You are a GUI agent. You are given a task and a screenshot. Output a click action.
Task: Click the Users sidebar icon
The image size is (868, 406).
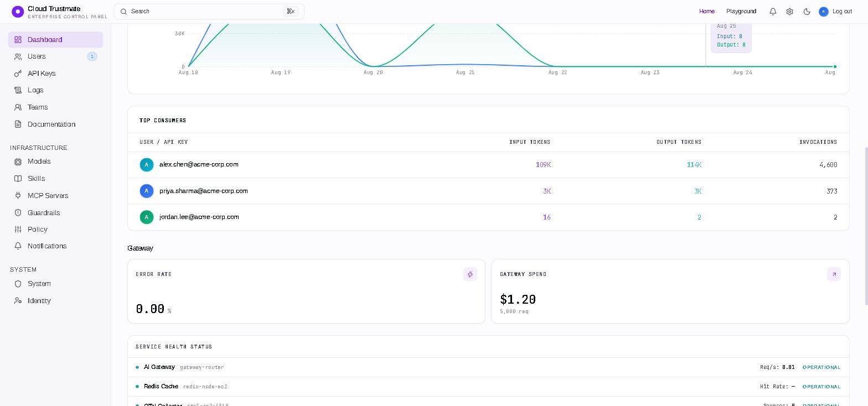(18, 56)
